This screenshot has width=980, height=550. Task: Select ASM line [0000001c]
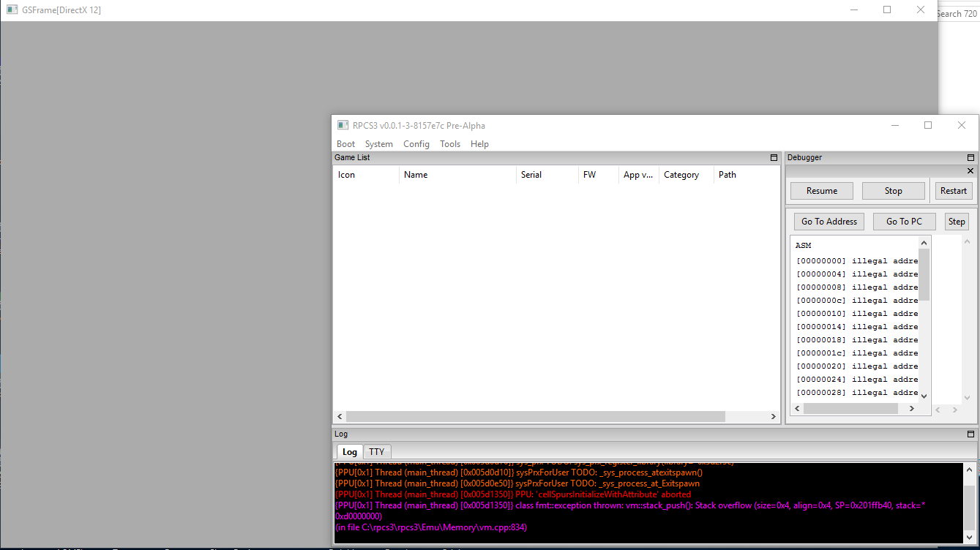857,353
